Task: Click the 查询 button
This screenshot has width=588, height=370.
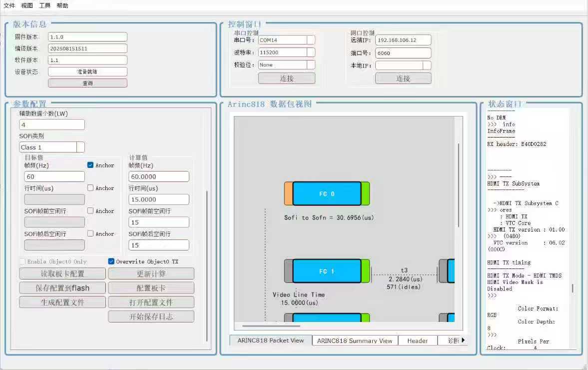Action: pyautogui.click(x=87, y=83)
